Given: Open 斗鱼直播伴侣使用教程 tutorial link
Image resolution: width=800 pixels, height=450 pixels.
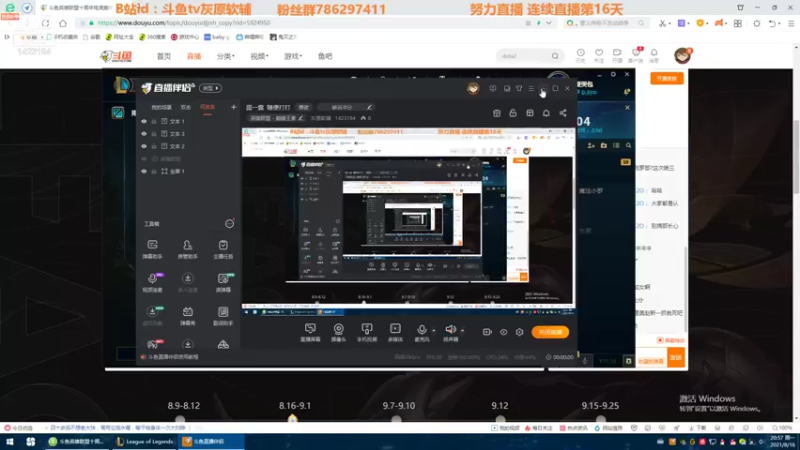Looking at the screenshot, I should [173, 357].
